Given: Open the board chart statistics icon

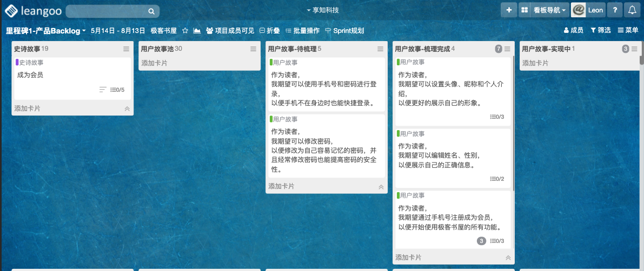Looking at the screenshot, I should [197, 31].
